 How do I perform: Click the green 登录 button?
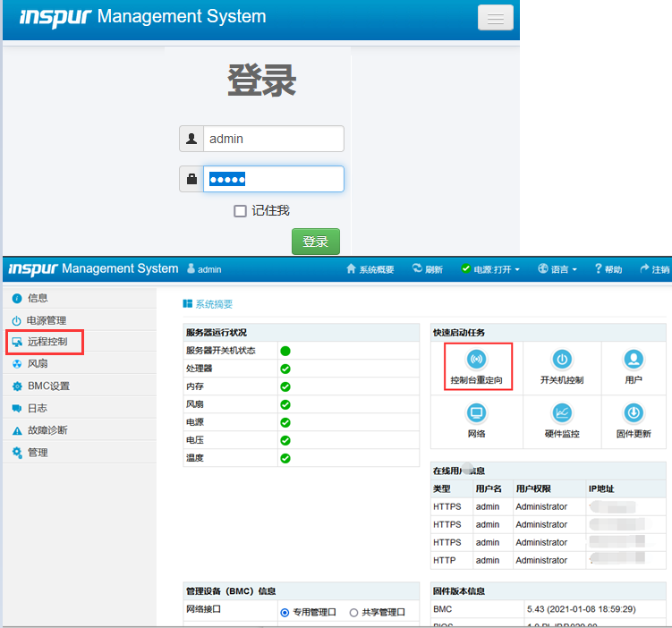coord(316,242)
